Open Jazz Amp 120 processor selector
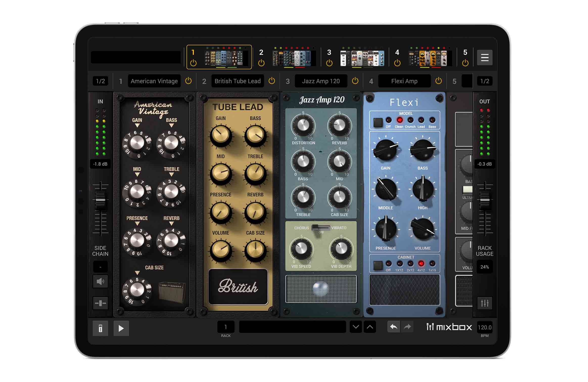The width and height of the screenshot is (588, 382). tap(321, 81)
